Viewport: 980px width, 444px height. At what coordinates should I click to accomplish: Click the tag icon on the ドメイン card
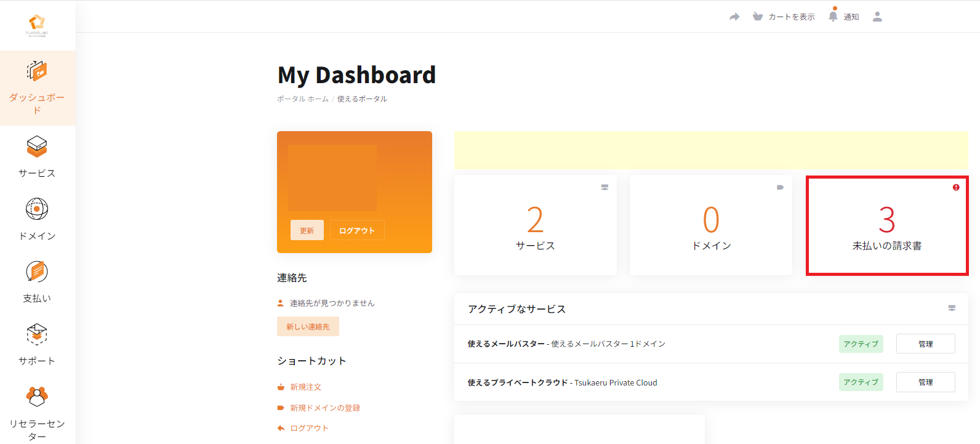tap(780, 187)
